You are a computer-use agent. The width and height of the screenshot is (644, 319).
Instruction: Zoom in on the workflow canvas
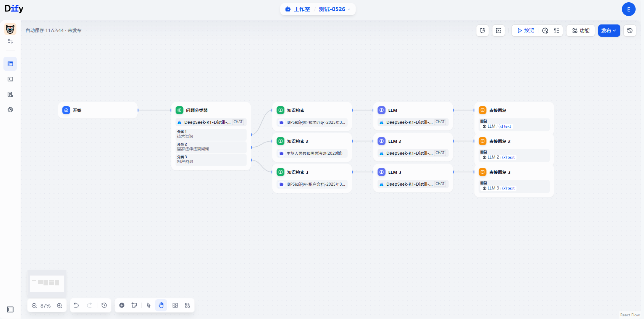pyautogui.click(x=60, y=306)
